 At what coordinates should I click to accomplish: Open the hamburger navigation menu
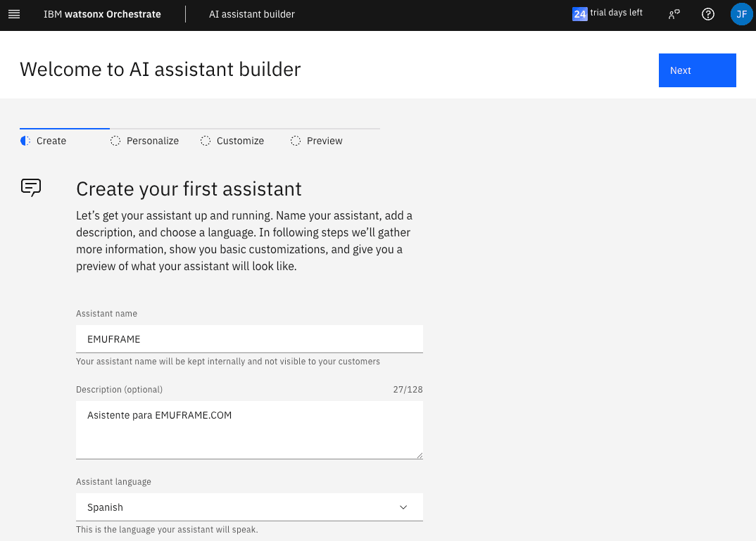tap(14, 14)
